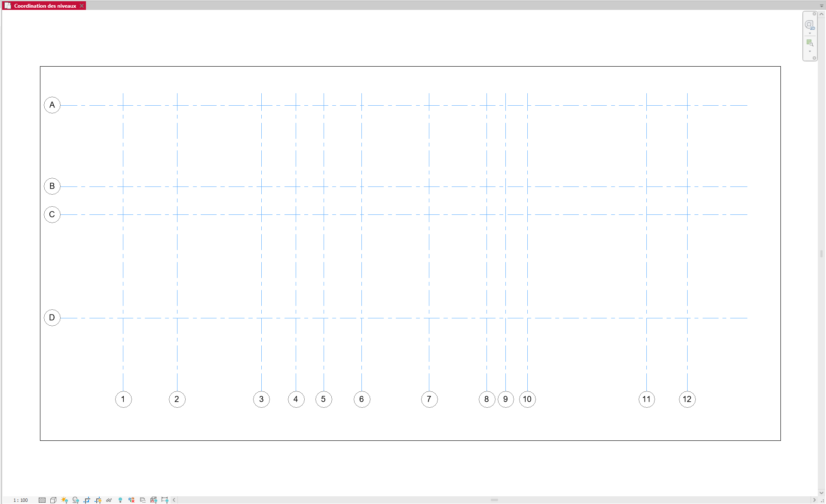Screen dimensions: 826x504
Task: Toggle Shadows on/off
Action: point(76,500)
